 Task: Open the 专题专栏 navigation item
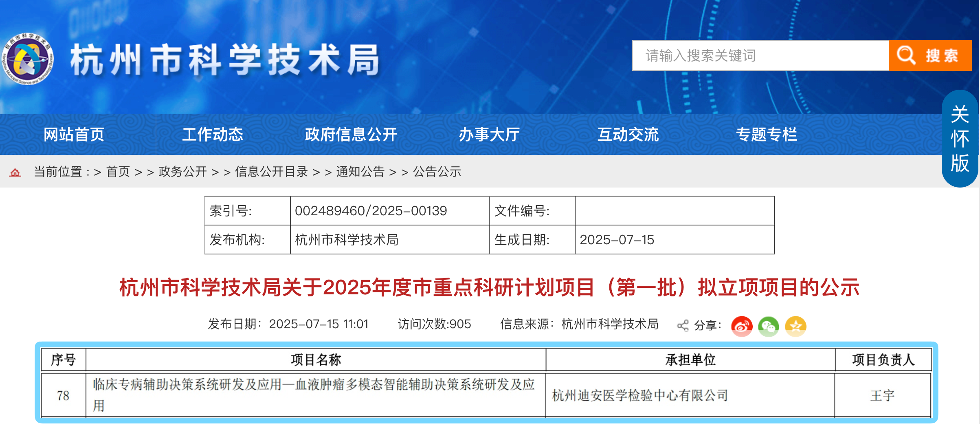(x=766, y=135)
